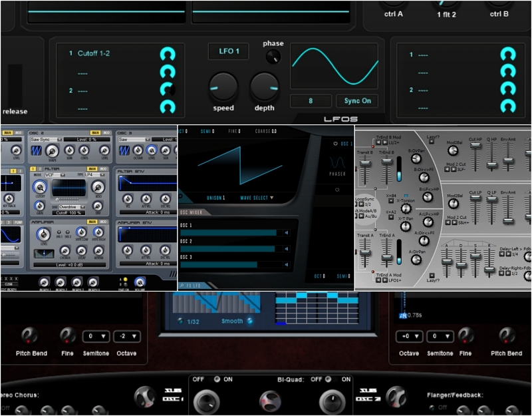532x416 pixels.
Task: Toggle Sync On in the LFO section
Action: pos(357,101)
